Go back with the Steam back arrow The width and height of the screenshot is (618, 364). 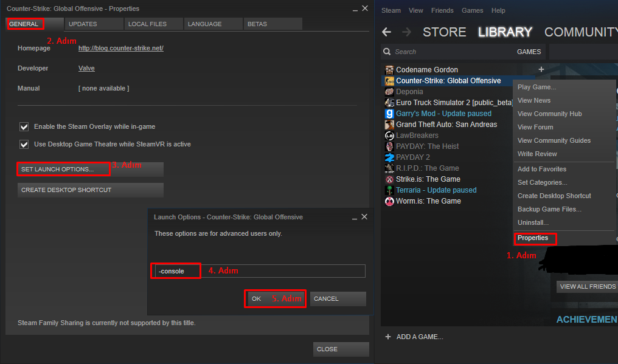pos(387,32)
